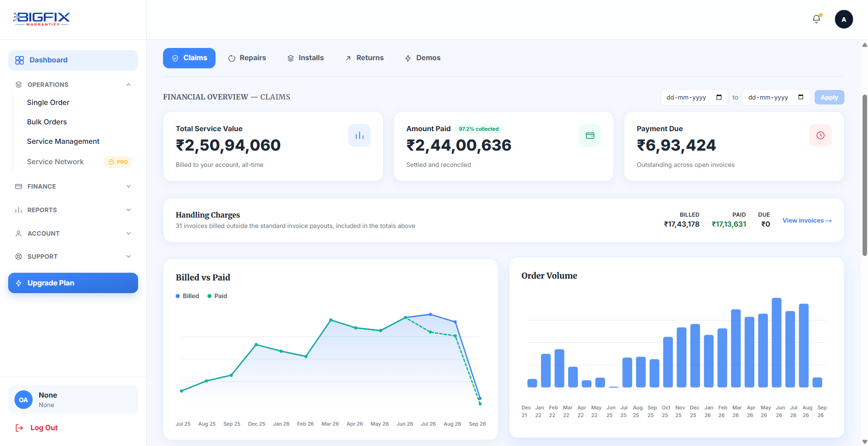Click the Jul 26 billed data point
Screen dimensions: 868x446
(430, 314)
